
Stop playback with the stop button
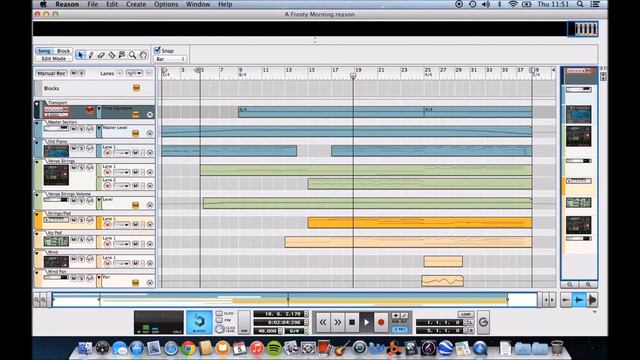pos(352,322)
